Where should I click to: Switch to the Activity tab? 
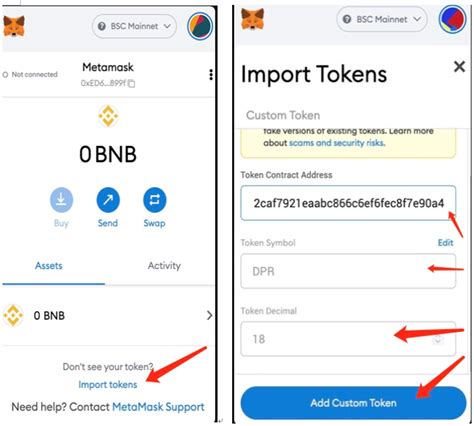point(164,266)
